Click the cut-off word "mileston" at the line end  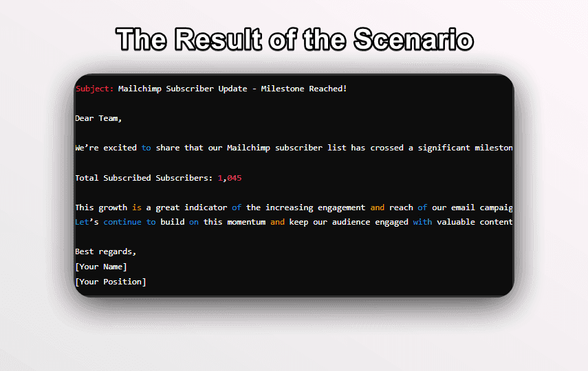[x=493, y=148]
